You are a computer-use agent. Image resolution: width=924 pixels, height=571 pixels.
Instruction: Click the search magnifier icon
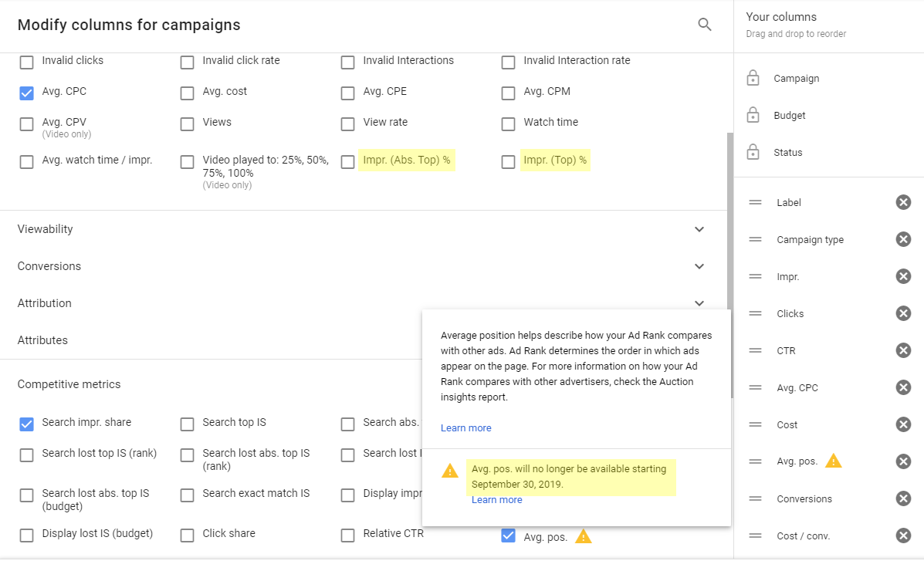[704, 25]
